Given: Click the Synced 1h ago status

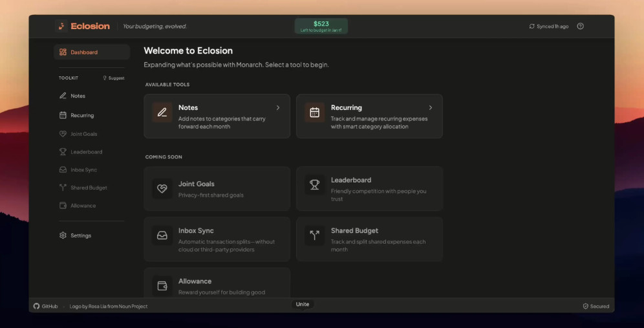Looking at the screenshot, I should point(549,27).
